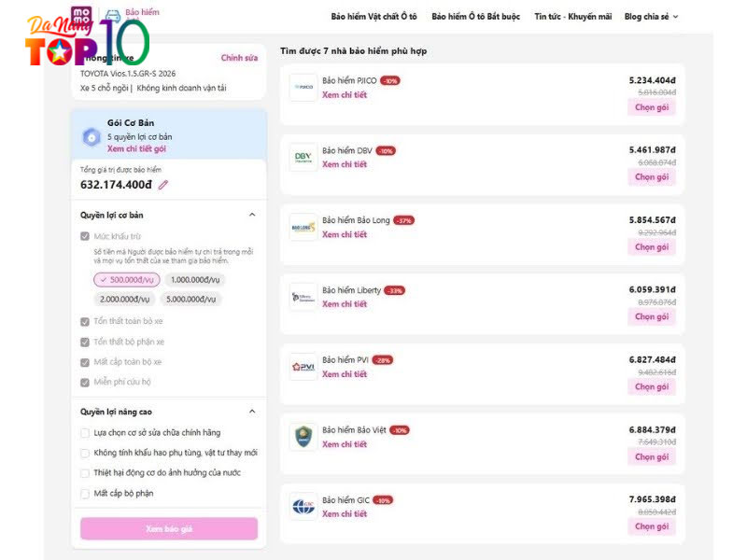This screenshot has width=747, height=560.
Task: Click the discount badge beside Bảo hiểm Bảo Long
Action: (x=404, y=220)
